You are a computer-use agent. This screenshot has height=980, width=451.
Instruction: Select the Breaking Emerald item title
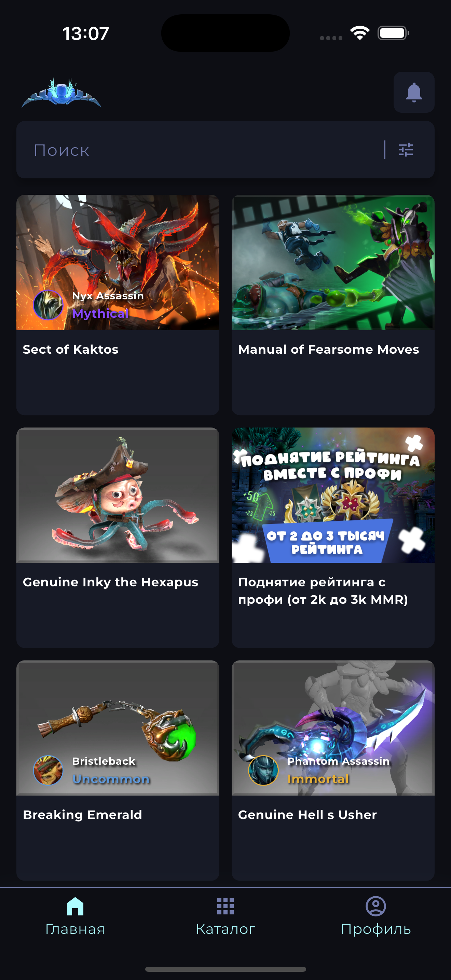tap(82, 815)
